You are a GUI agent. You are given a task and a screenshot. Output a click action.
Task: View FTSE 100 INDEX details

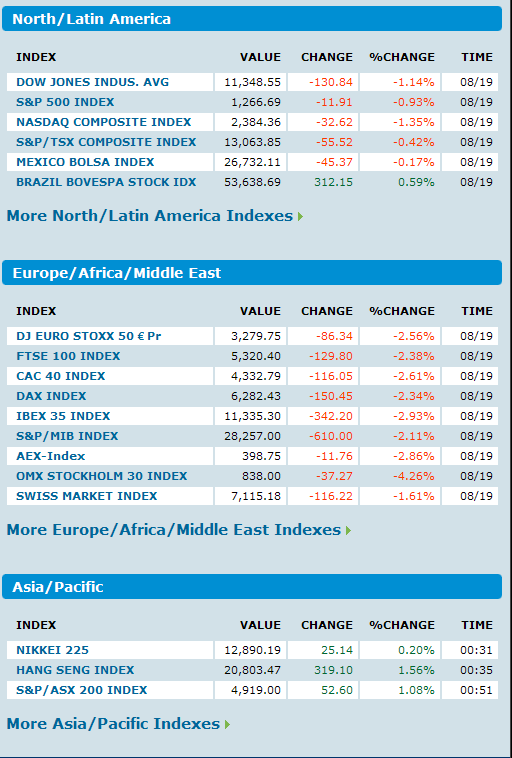[x=68, y=356]
